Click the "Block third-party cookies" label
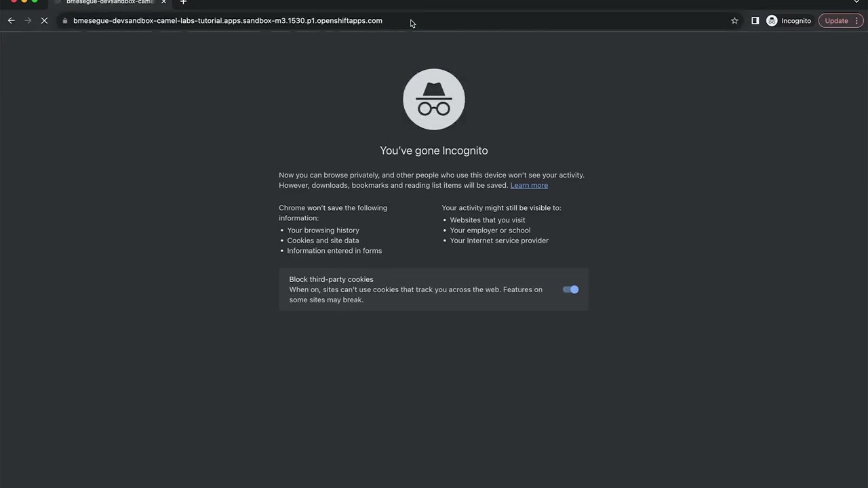 click(331, 279)
